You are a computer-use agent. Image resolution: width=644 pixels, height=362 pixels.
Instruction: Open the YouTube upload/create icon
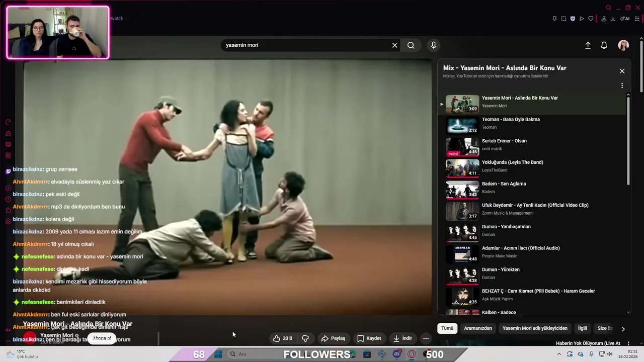point(588,45)
